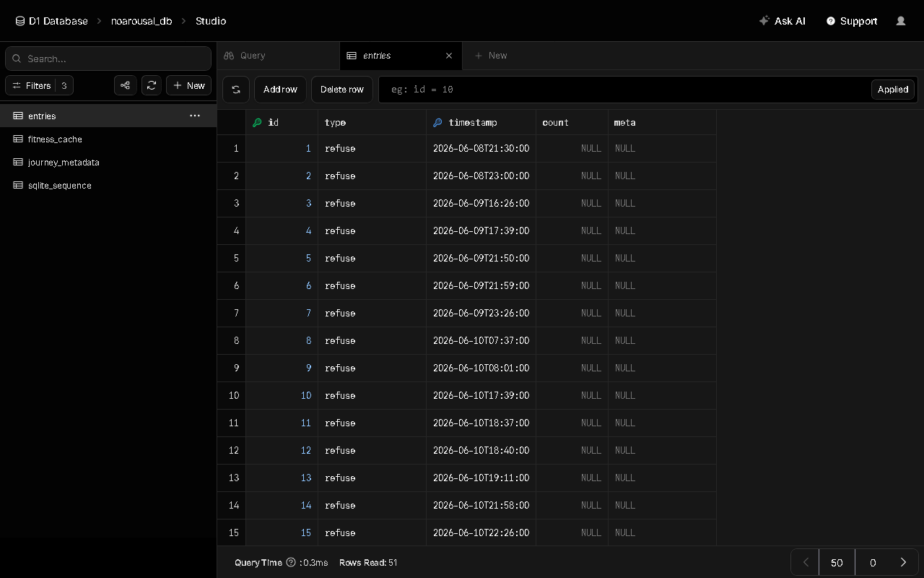
Task: Open the Ask AI assistant
Action: [783, 21]
